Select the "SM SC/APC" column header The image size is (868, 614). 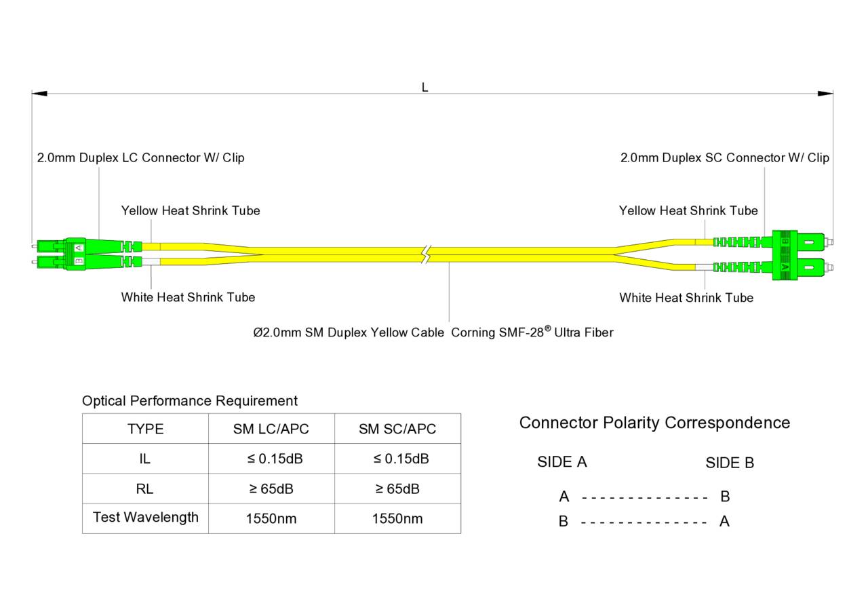(397, 429)
